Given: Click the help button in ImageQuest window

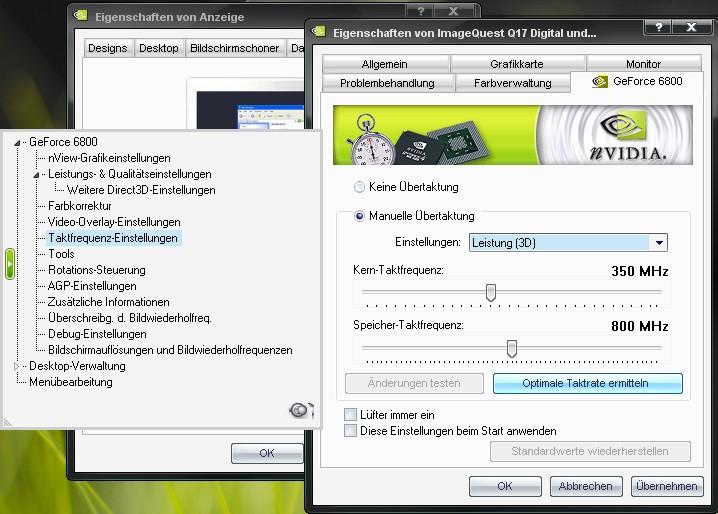Looking at the screenshot, I should pos(658,27).
